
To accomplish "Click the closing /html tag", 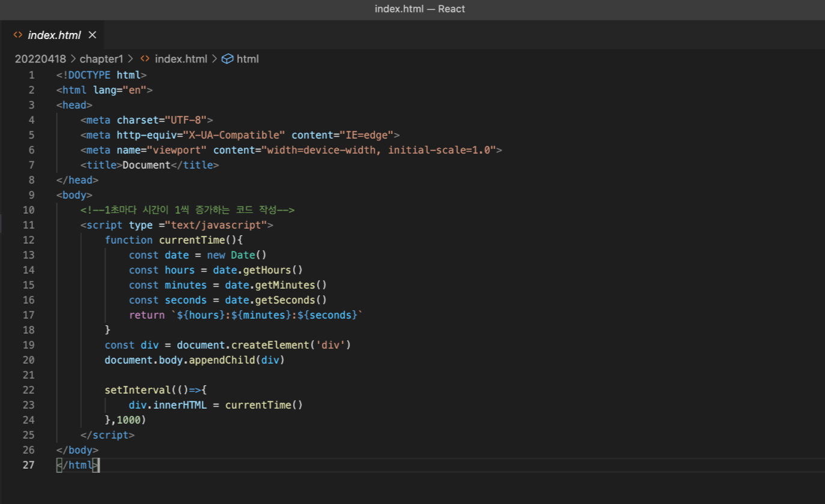I will (77, 465).
